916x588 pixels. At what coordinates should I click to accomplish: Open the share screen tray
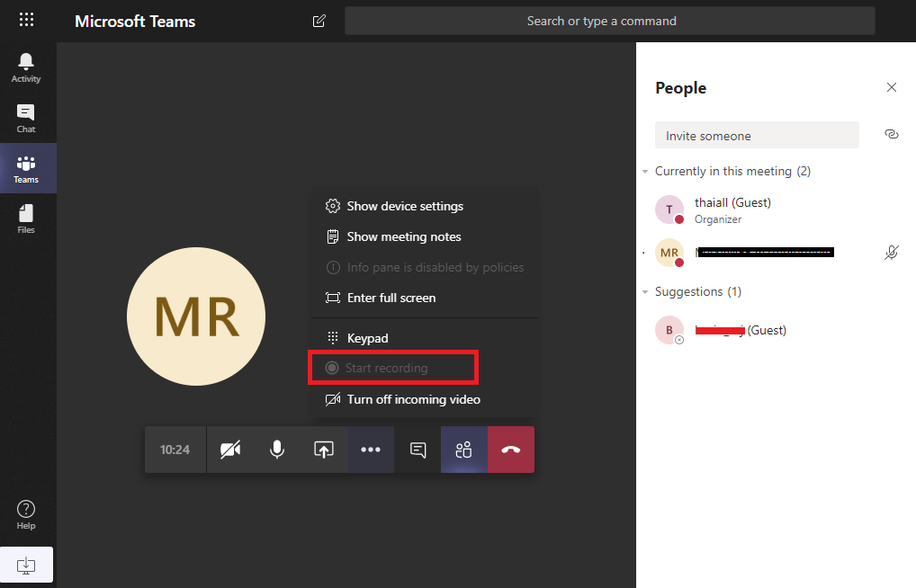324,450
